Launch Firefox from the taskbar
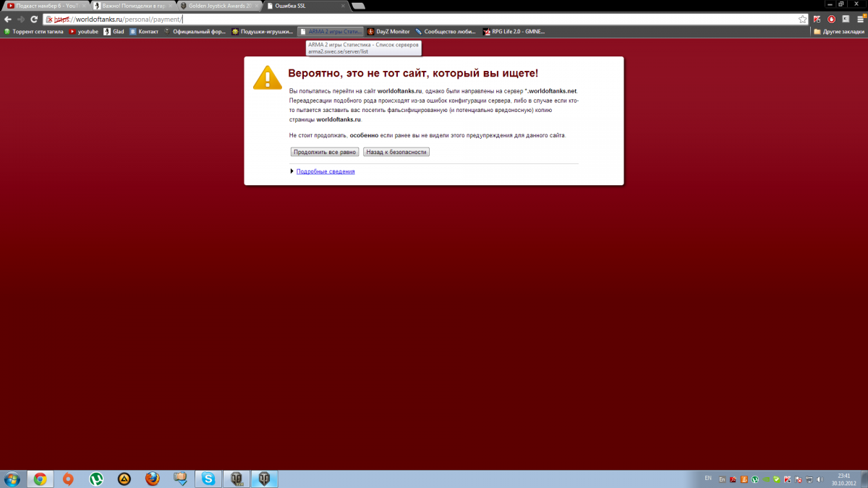The image size is (868, 488). click(x=152, y=479)
